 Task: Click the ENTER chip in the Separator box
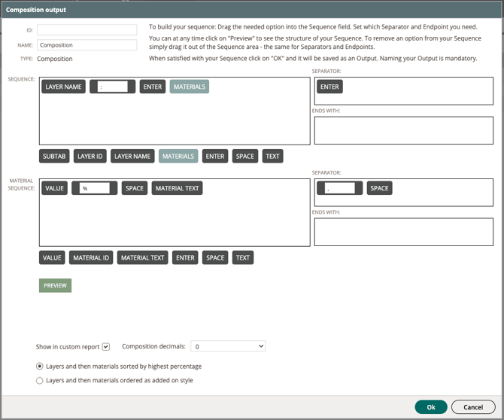coord(329,87)
